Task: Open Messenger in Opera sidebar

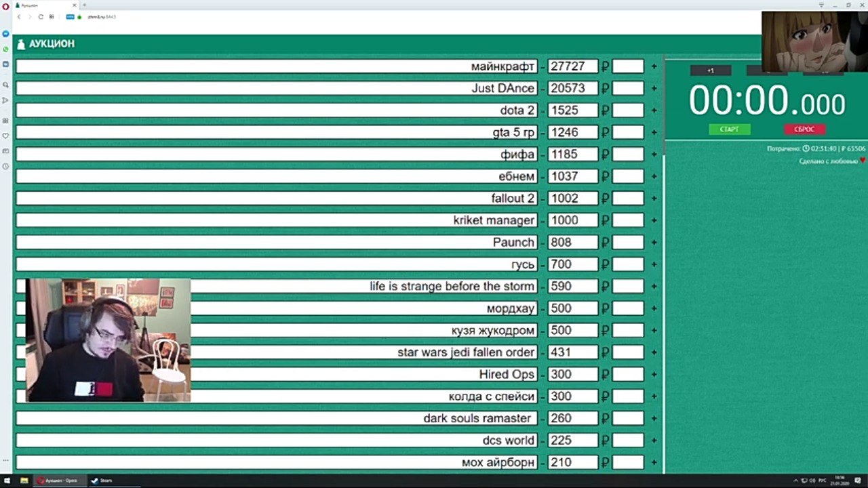Action: [x=5, y=33]
